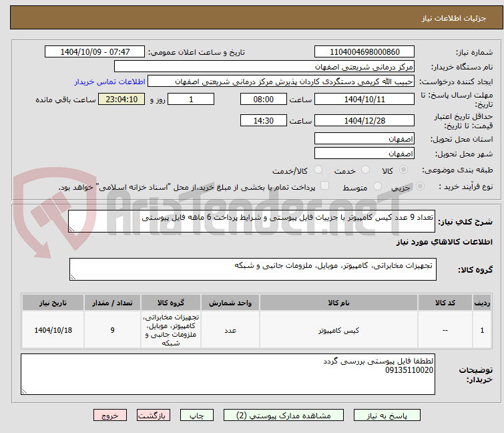Click the طبقه بندی موضوعی label
This screenshot has width=504, height=433.
click(457, 170)
